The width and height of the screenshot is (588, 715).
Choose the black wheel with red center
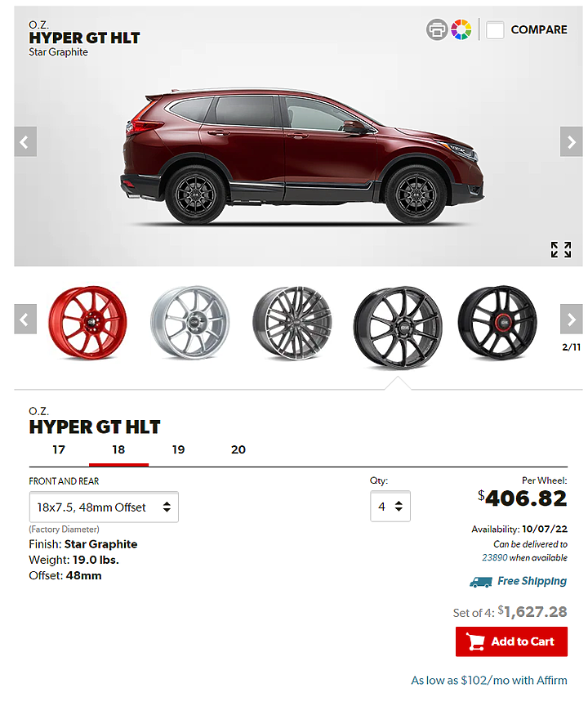[497, 322]
